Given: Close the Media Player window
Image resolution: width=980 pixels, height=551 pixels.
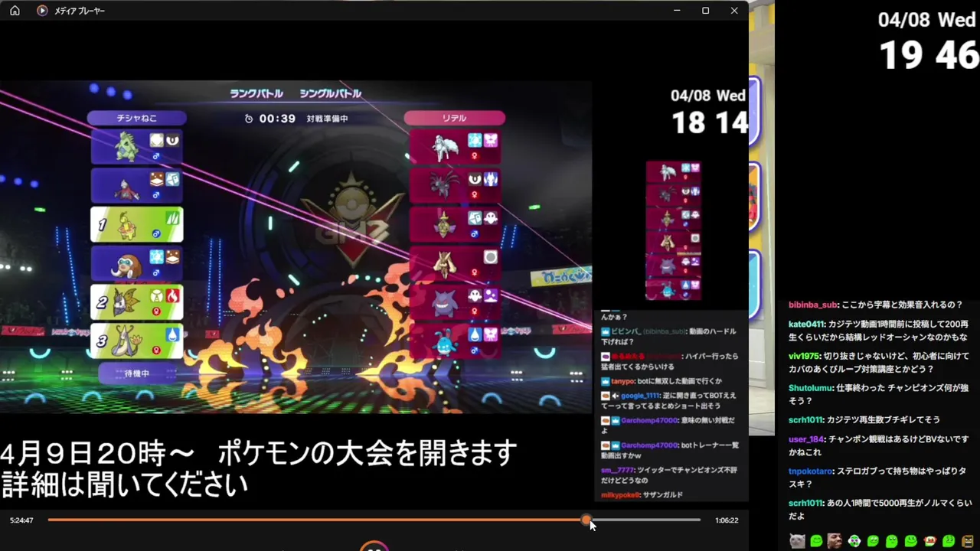Looking at the screenshot, I should pos(734,11).
